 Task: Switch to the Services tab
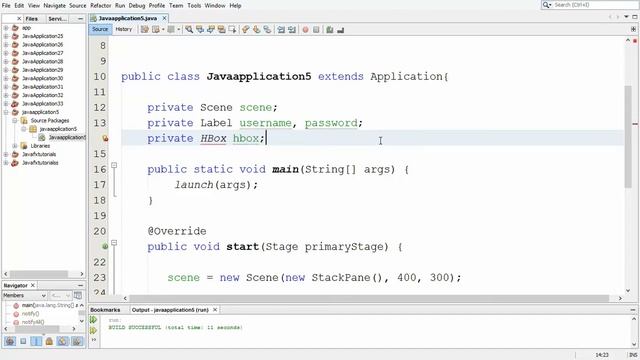[58, 19]
